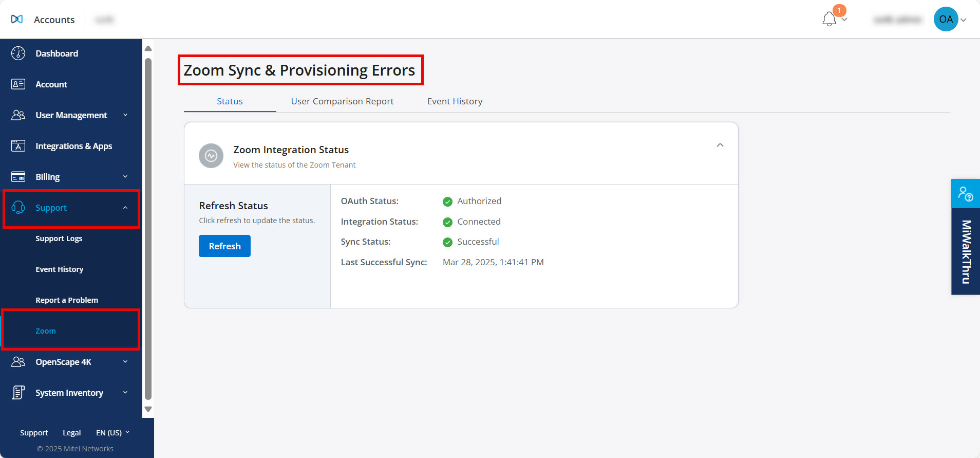Viewport: 980px width, 458px height.
Task: Open the MiWalkThru help icon
Action: 966,194
